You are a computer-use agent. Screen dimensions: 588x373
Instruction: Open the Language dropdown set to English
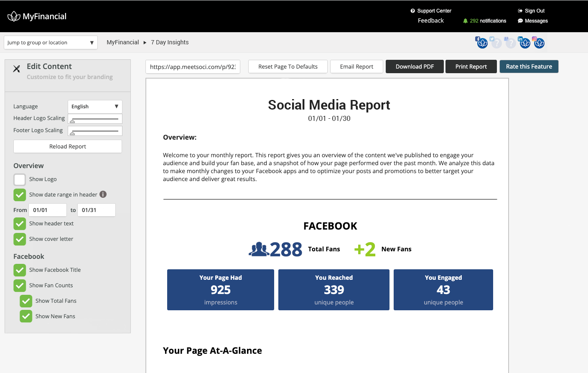coord(95,107)
